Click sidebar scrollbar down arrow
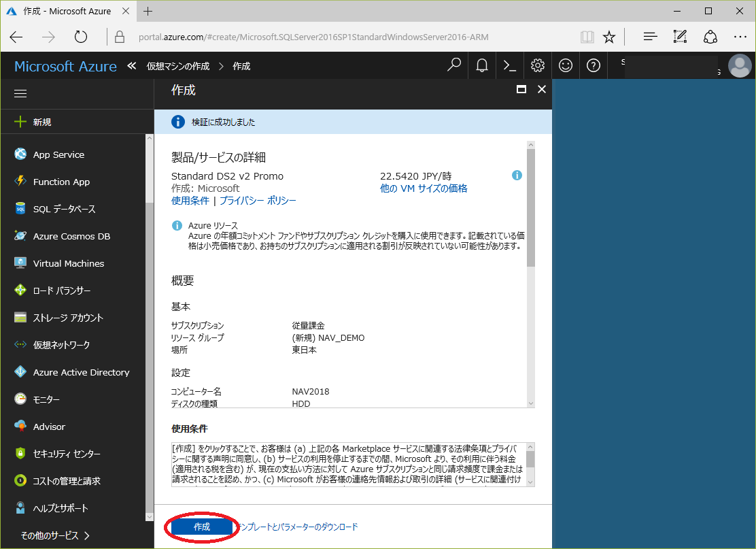The height and width of the screenshot is (549, 756). (x=149, y=516)
